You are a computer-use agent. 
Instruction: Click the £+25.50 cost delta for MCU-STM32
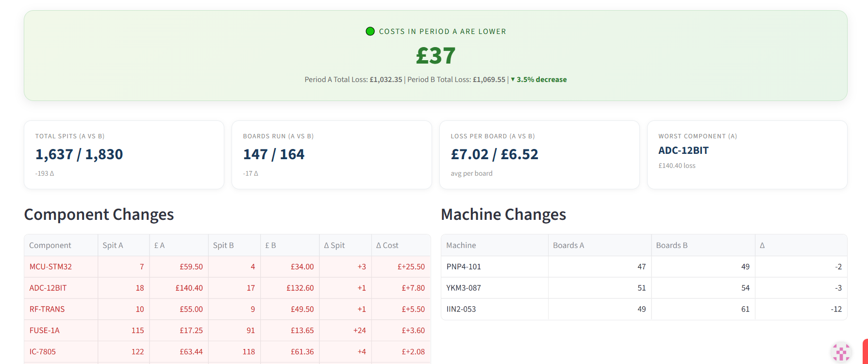401,266
